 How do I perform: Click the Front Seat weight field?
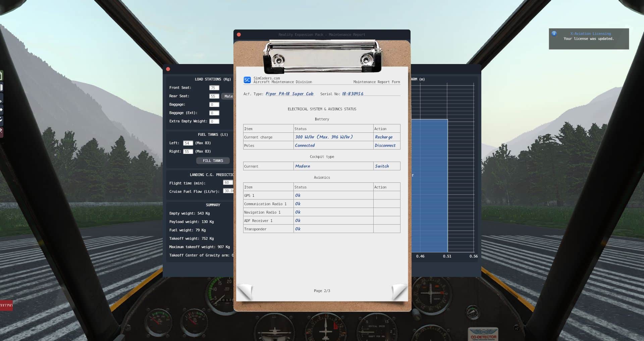pyautogui.click(x=214, y=88)
